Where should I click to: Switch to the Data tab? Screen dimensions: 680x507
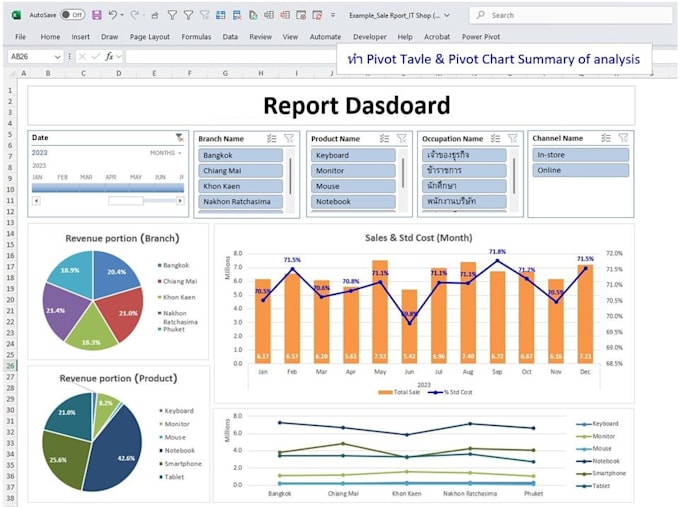pos(230,37)
